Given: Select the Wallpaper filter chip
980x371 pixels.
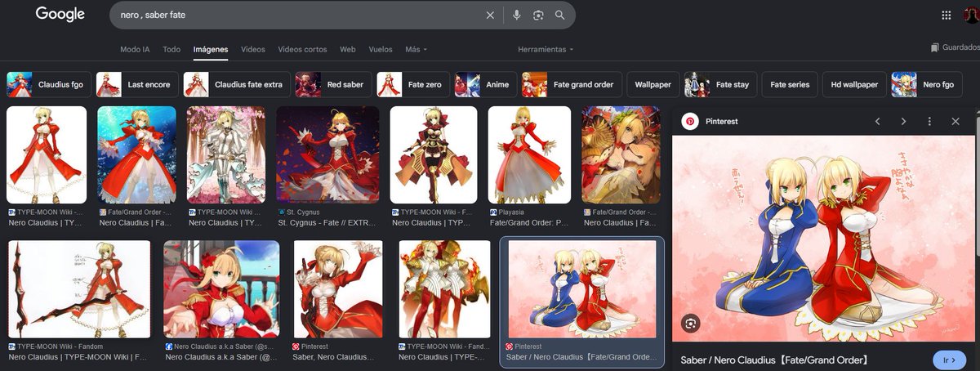Looking at the screenshot, I should 653,84.
